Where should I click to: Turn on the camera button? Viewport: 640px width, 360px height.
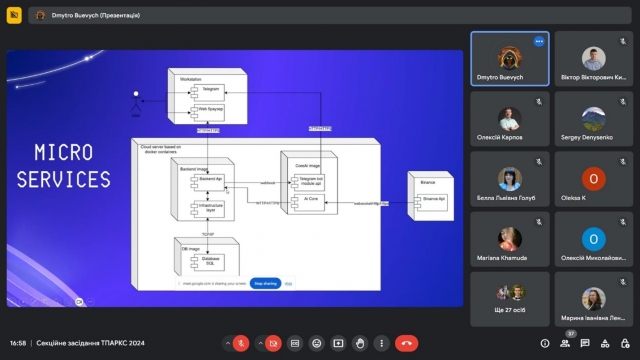(x=274, y=344)
